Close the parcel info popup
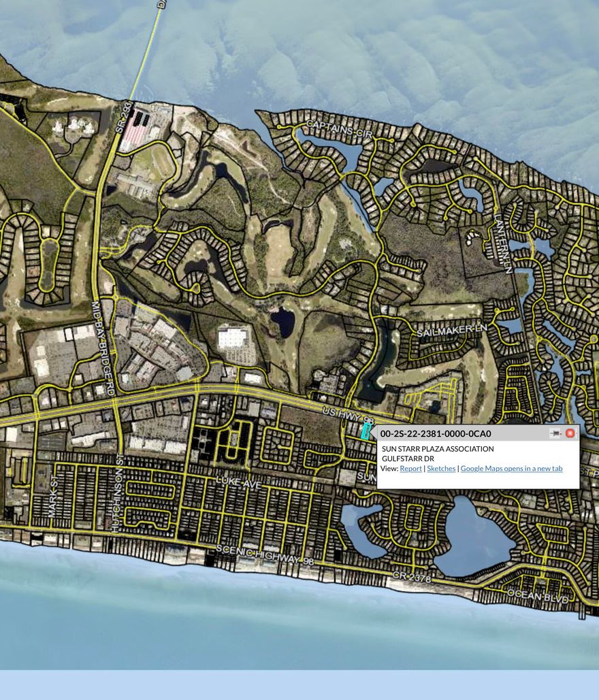 [570, 433]
